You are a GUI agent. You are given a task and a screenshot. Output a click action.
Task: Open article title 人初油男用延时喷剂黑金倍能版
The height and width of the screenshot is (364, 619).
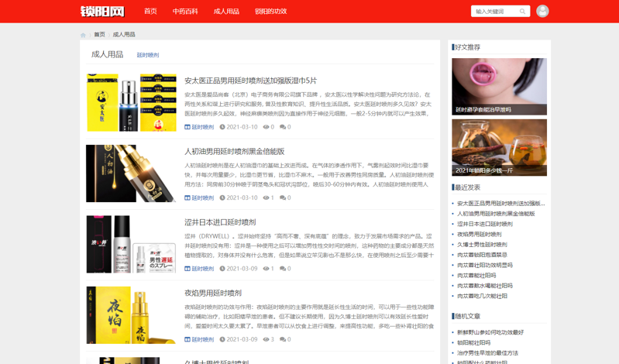(x=234, y=152)
